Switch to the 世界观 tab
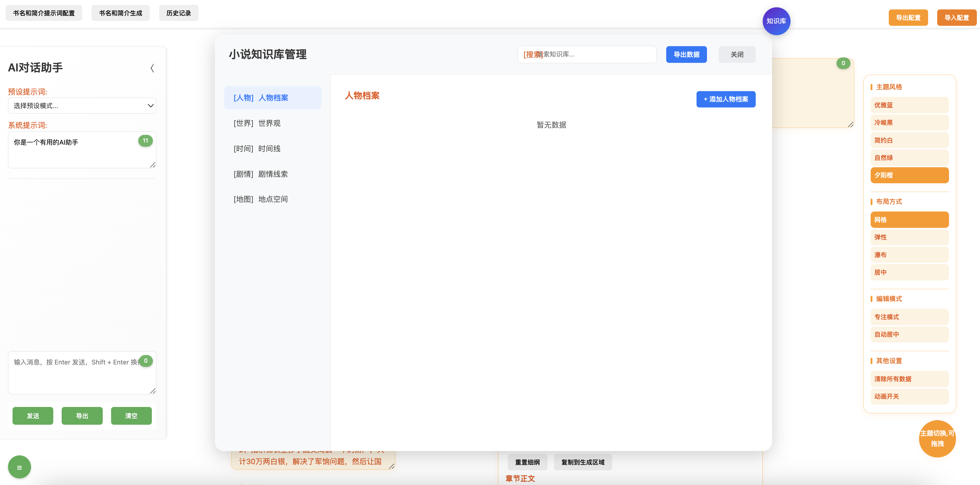The image size is (980, 485). click(x=272, y=123)
